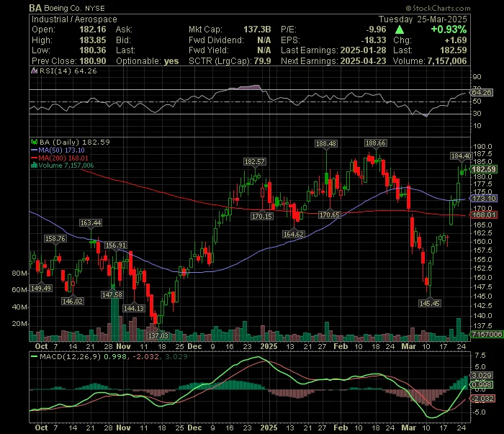Click the 188.66 peak price label
The image size is (504, 434).
click(x=375, y=143)
